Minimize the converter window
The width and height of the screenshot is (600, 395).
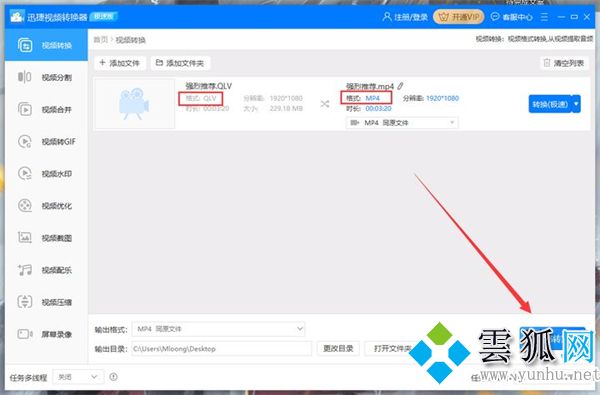561,17
